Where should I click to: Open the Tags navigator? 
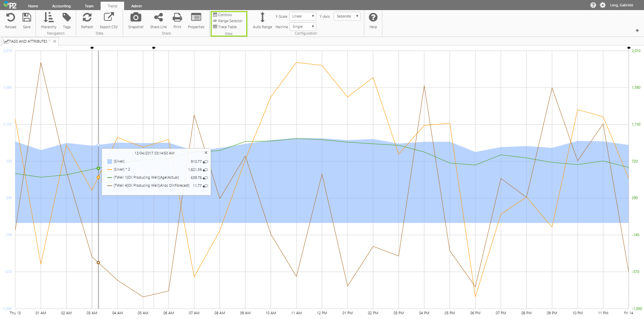coord(67,20)
